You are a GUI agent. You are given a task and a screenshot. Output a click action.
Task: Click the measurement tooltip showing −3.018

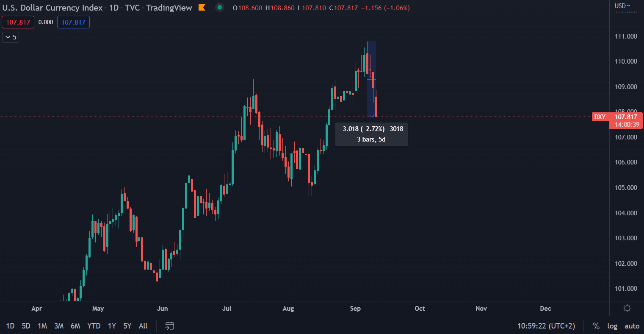[x=371, y=134]
